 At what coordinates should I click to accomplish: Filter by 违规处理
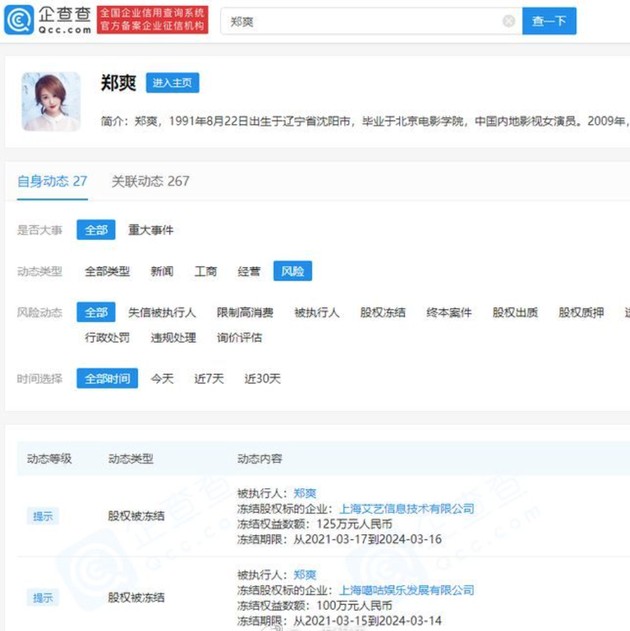pos(173,338)
